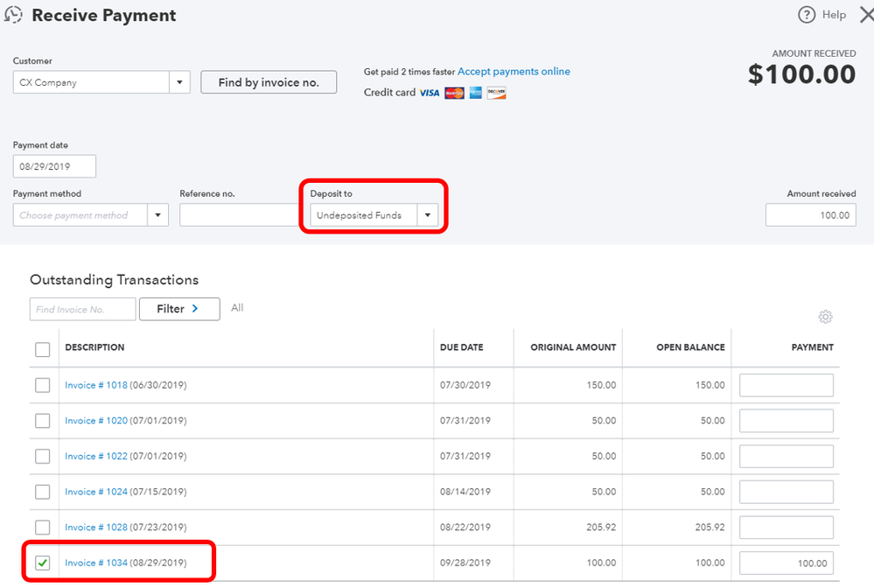Image resolution: width=874 pixels, height=588 pixels.
Task: Click due date 09/28/2019 cell
Action: (x=465, y=563)
